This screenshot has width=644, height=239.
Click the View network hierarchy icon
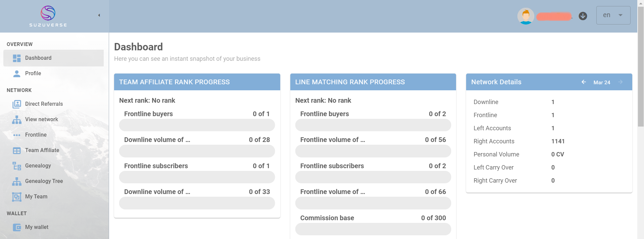coord(17,119)
